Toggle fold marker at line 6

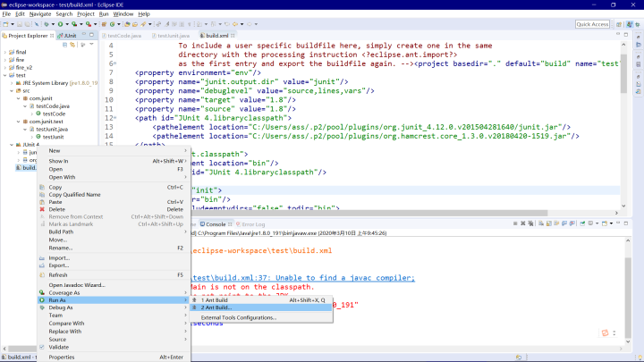click(x=115, y=63)
